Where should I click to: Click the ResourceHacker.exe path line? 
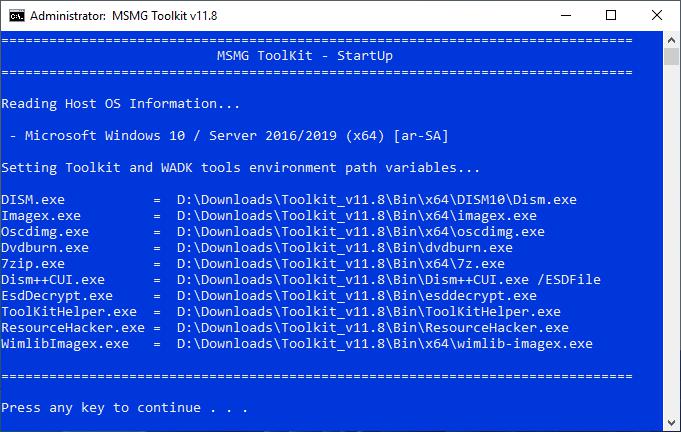pyautogui.click(x=285, y=327)
